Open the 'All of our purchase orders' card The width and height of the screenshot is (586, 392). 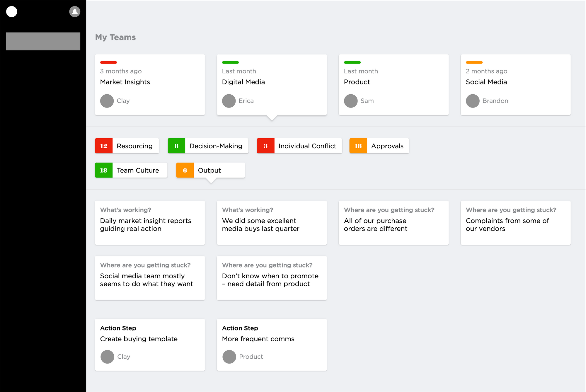(x=394, y=223)
